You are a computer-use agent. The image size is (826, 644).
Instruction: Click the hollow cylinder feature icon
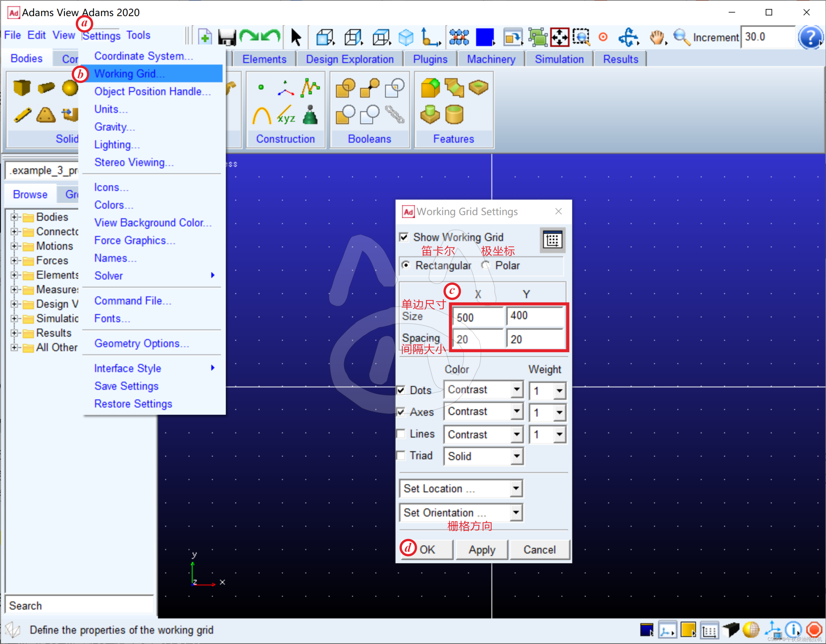click(x=454, y=115)
